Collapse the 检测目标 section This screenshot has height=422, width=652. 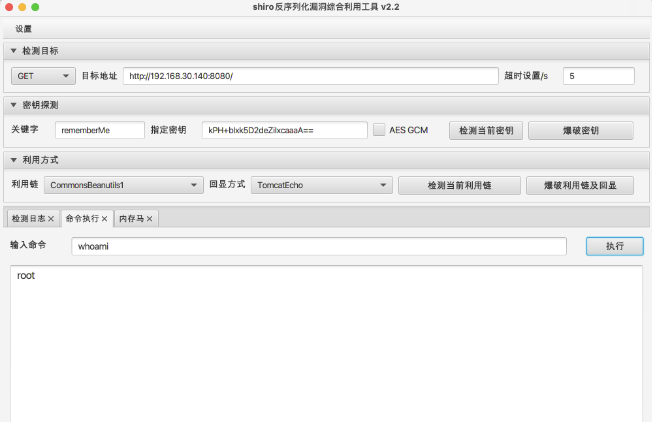pos(13,51)
